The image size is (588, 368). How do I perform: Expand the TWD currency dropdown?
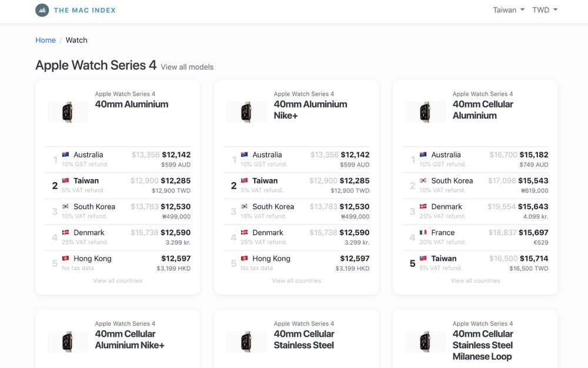click(545, 10)
